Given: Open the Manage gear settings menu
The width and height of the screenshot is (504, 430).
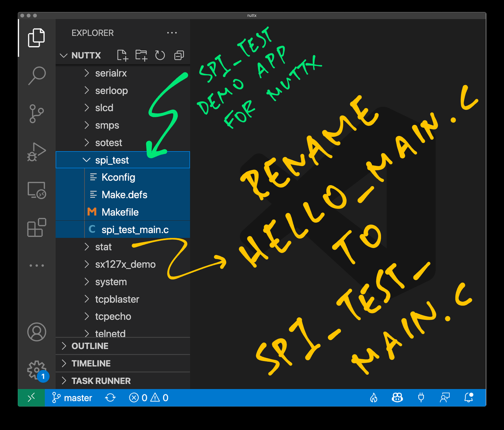Looking at the screenshot, I should point(37,370).
